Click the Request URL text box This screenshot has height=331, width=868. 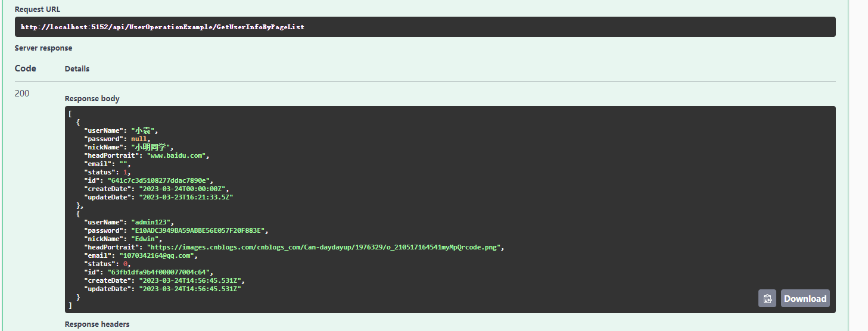[x=425, y=27]
